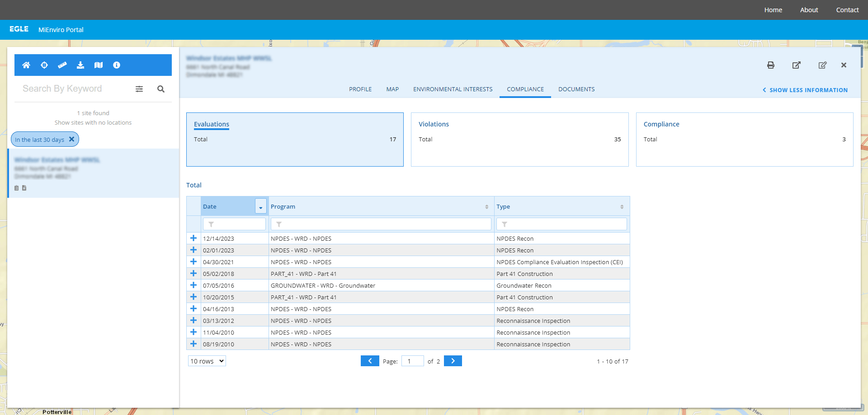Click the Evaluations card heading

point(212,124)
